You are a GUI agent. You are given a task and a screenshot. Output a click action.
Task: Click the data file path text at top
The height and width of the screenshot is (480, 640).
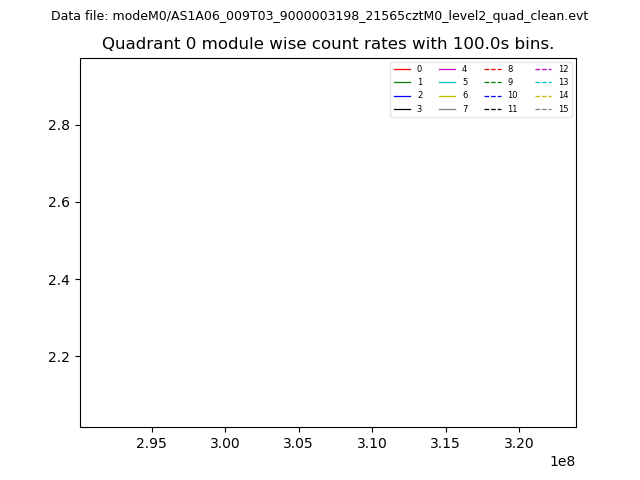pos(320,16)
